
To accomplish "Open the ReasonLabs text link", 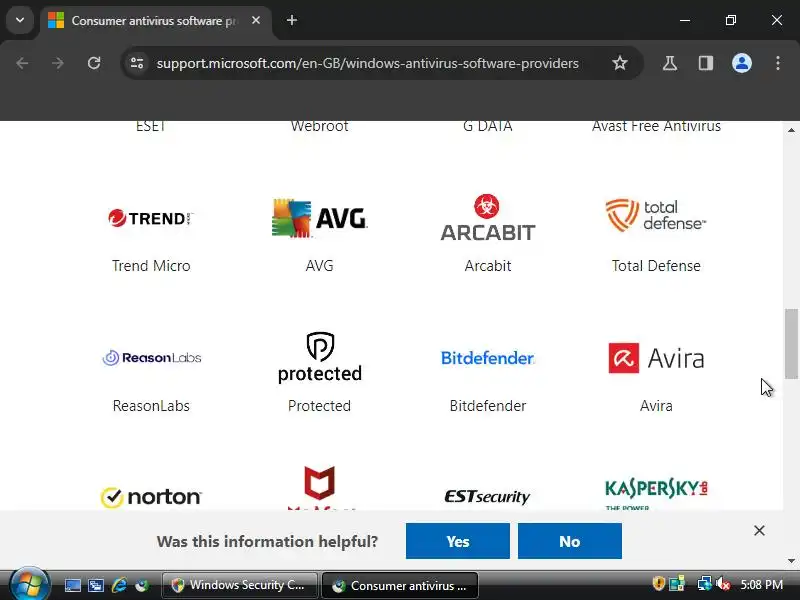I will point(151,406).
